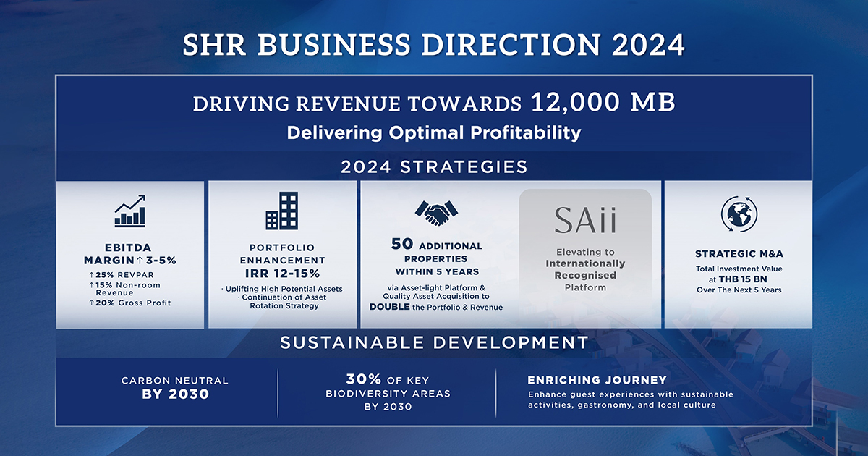The width and height of the screenshot is (868, 456).
Task: Click the 'PORTFOLIO ENHANCEMENT' label
Action: (x=282, y=254)
